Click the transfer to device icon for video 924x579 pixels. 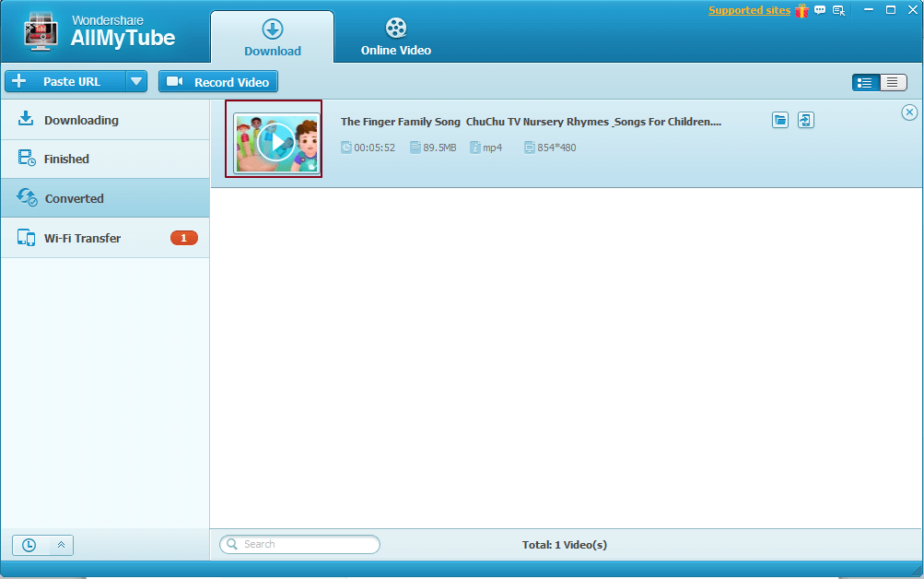pos(805,120)
